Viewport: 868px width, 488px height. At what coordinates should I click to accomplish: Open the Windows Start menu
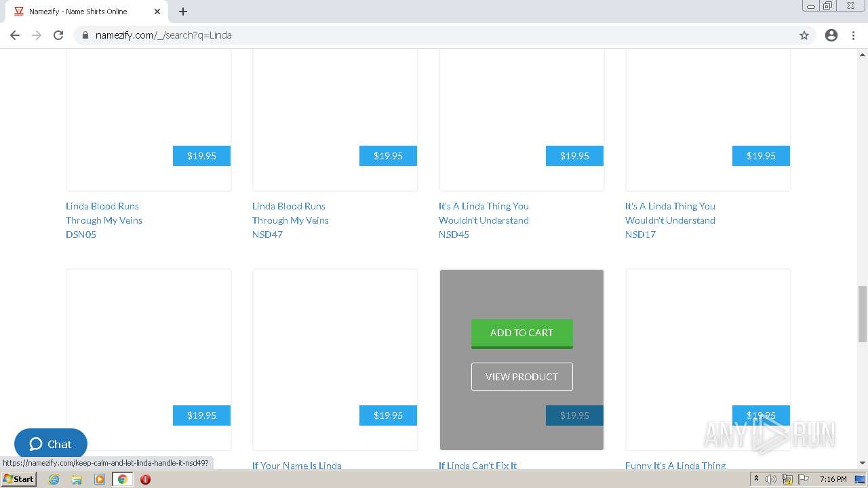[x=19, y=479]
